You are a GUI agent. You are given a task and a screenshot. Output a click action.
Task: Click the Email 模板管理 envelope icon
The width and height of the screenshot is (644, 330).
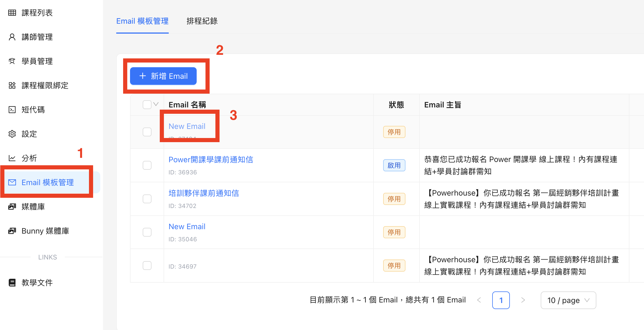12,182
